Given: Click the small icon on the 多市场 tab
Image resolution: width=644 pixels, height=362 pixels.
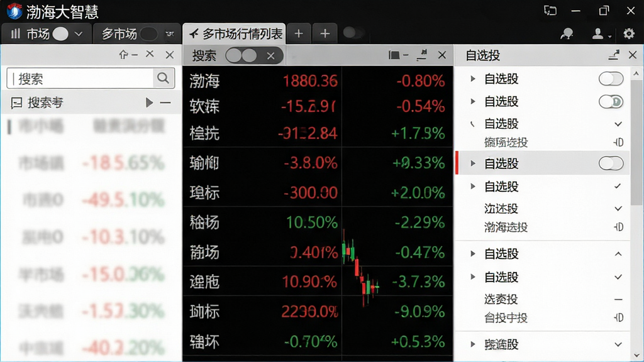Looking at the screenshot, I should coord(170,34).
